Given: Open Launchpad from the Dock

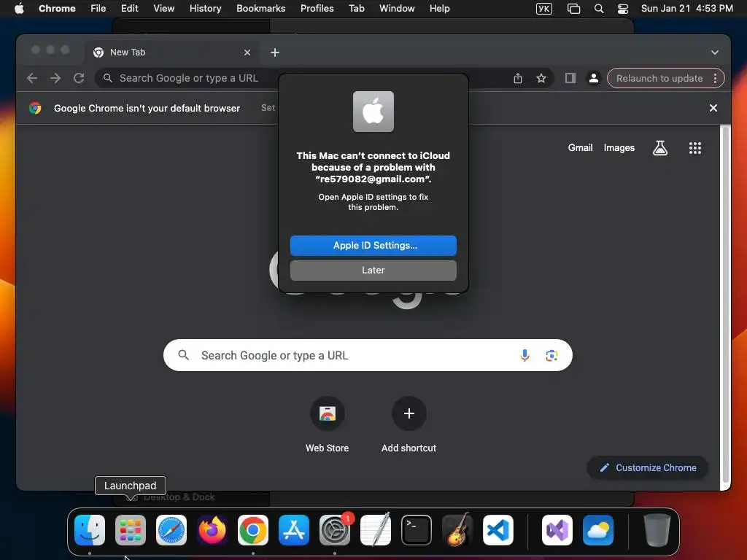Looking at the screenshot, I should click(131, 530).
